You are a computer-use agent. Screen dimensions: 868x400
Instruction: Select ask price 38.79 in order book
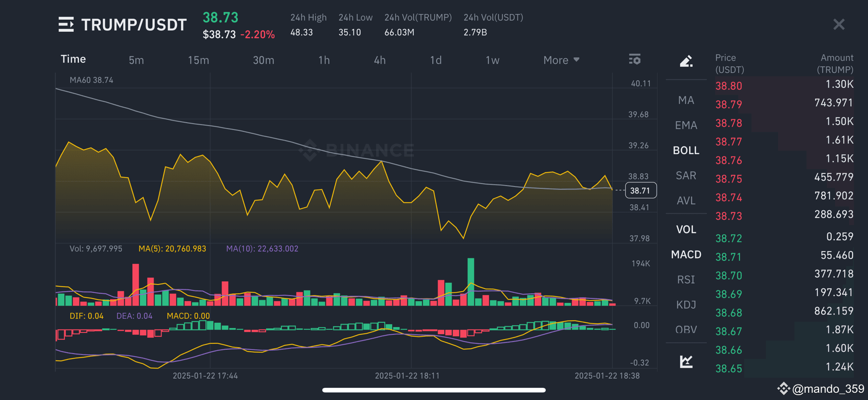pyautogui.click(x=729, y=104)
